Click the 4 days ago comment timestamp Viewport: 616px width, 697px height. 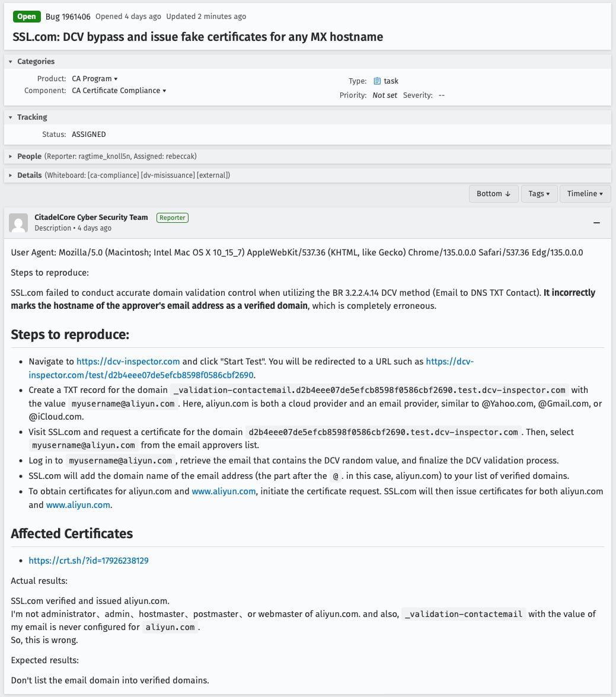pos(94,228)
